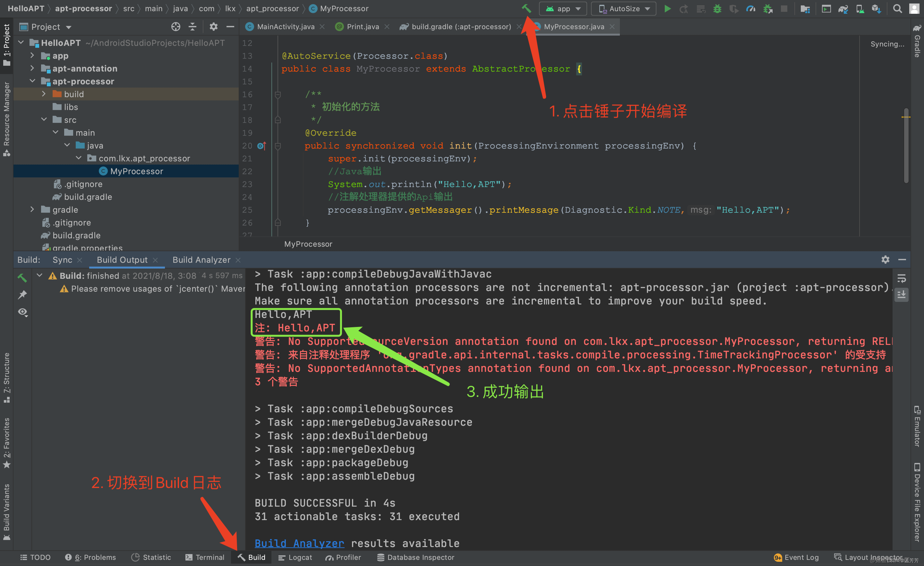This screenshot has height=566, width=924.
Task: Open the profiler gauge icon in toolbar
Action: pyautogui.click(x=750, y=9)
